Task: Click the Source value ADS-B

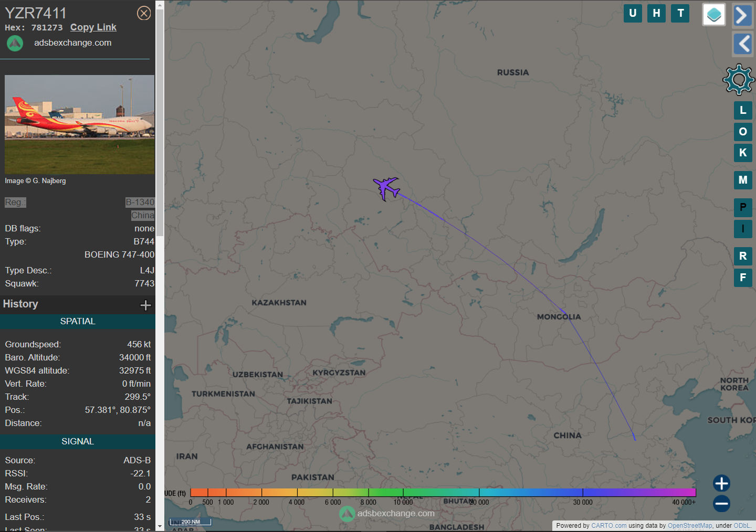Action: coord(137,461)
